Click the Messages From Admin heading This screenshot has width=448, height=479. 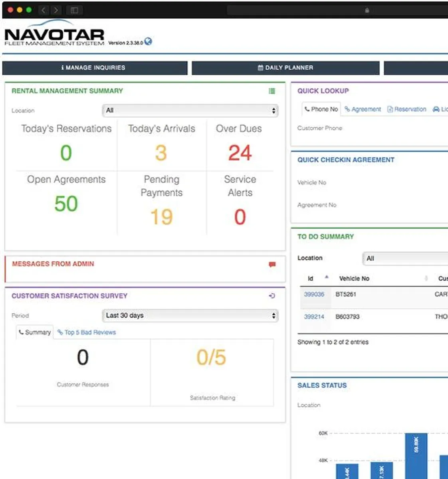(53, 264)
